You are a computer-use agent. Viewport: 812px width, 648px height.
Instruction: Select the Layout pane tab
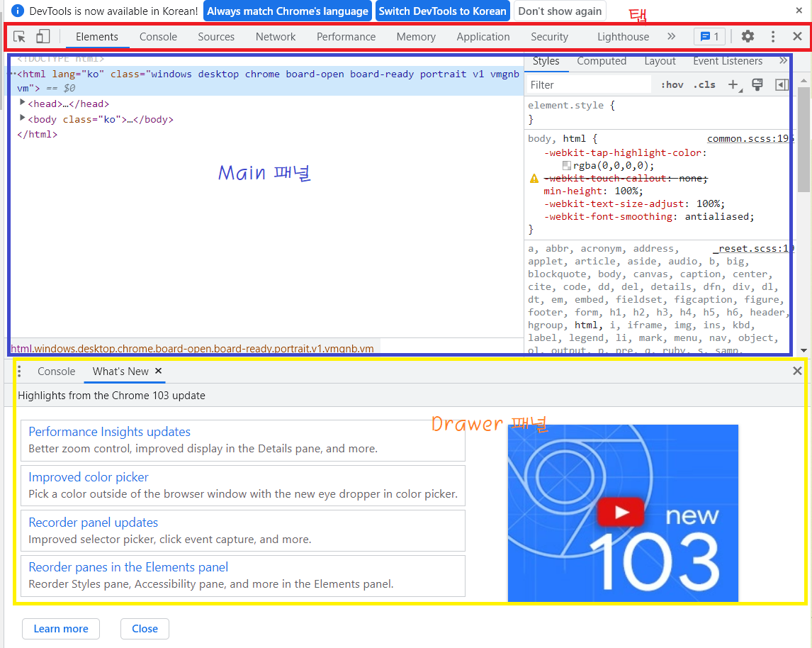click(660, 61)
